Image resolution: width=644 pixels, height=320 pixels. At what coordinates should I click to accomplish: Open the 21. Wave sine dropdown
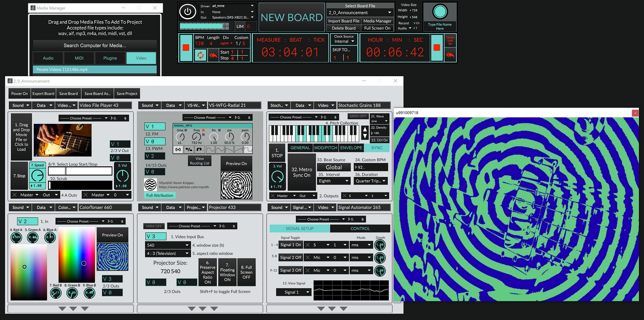(x=379, y=121)
